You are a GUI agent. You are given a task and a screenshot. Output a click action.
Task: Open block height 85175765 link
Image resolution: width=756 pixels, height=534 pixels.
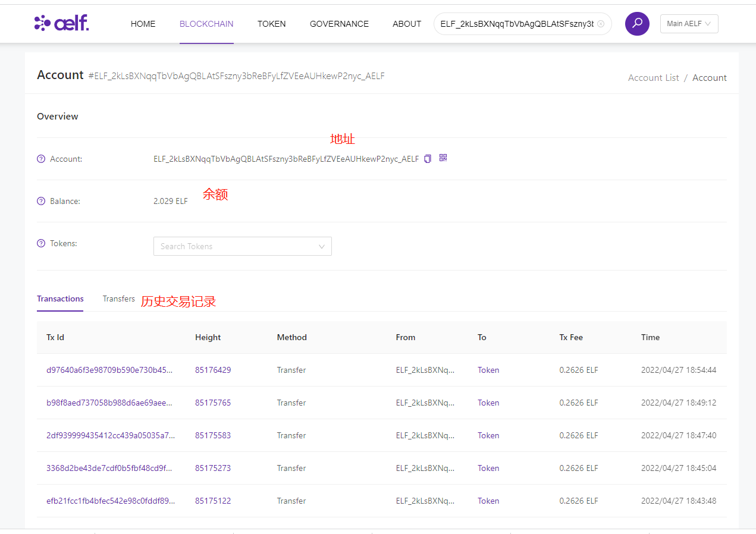(x=213, y=403)
